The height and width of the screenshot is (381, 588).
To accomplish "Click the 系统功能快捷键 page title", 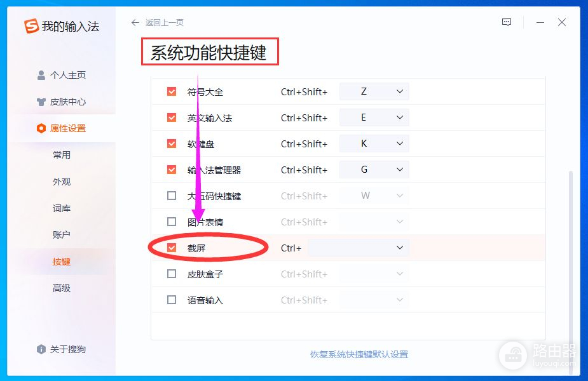I will coord(209,52).
